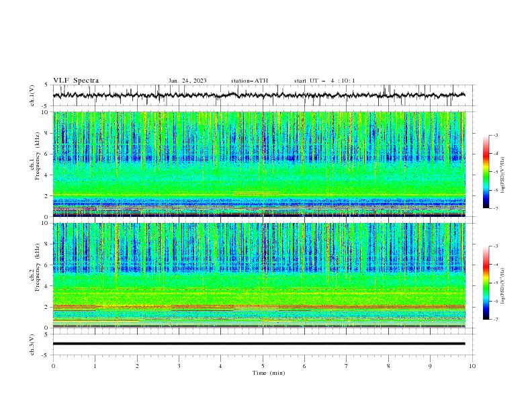This screenshot has width=532, height=411.
Task: Click the '-7' label on ch.2 colorbar
Action: [x=496, y=319]
